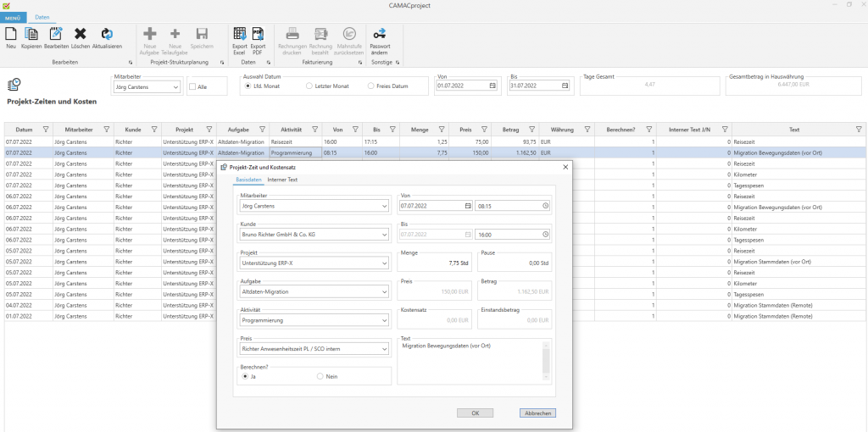
Task: Select Lfd. Monat radio option
Action: coord(247,86)
